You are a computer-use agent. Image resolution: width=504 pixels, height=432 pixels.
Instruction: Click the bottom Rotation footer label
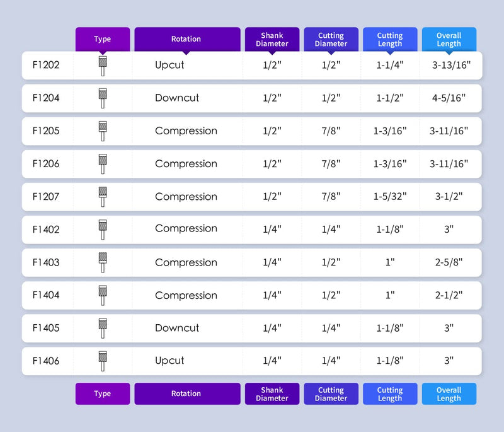pyautogui.click(x=187, y=394)
